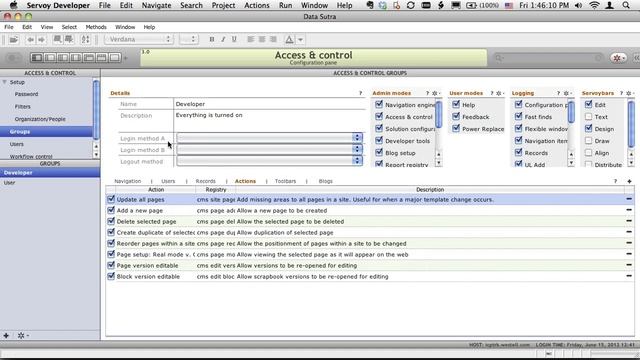Click the sort A-Z toolbar icon
Screen dimensions: 640x360
tap(85, 40)
